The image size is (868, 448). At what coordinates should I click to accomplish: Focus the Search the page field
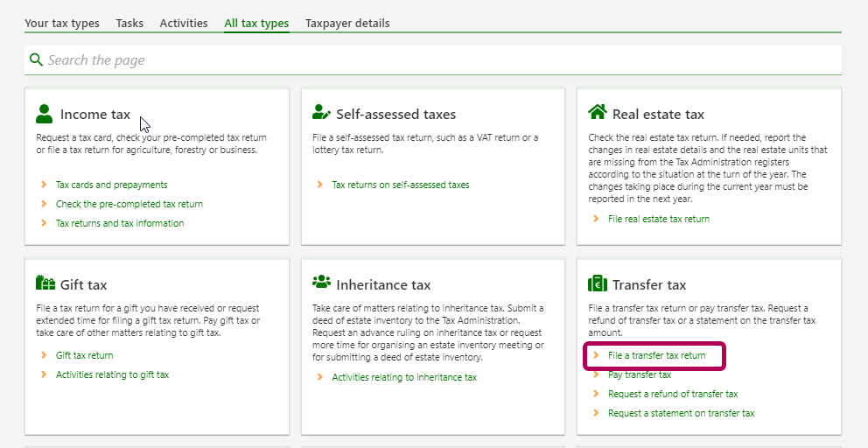click(437, 60)
